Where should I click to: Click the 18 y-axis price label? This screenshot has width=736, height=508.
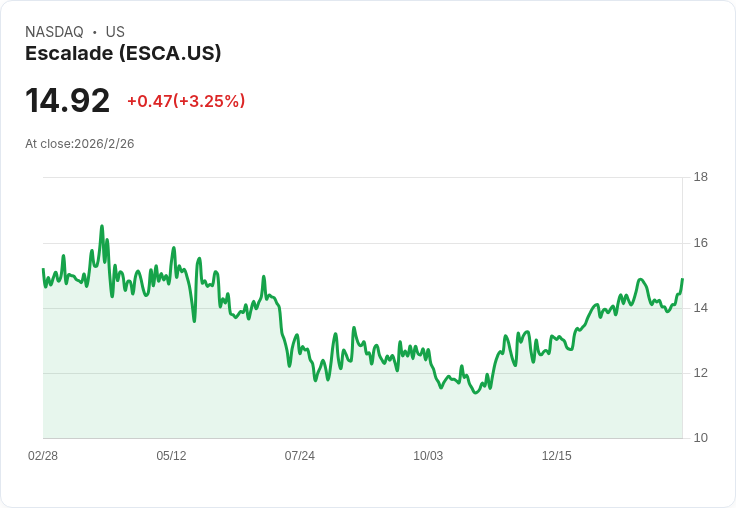coord(701,177)
